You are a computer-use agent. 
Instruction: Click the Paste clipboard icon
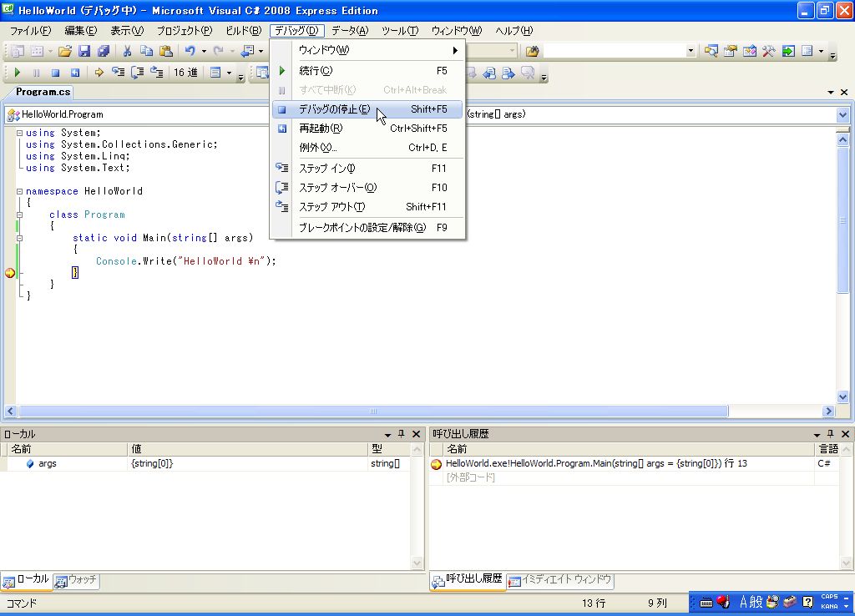(x=166, y=51)
